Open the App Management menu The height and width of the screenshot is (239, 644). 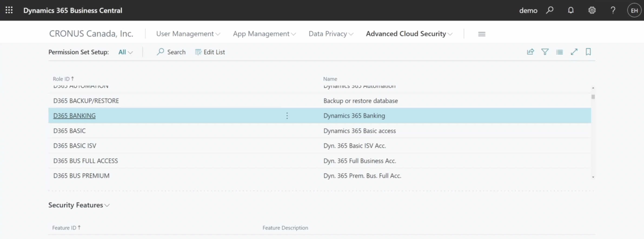point(264,34)
